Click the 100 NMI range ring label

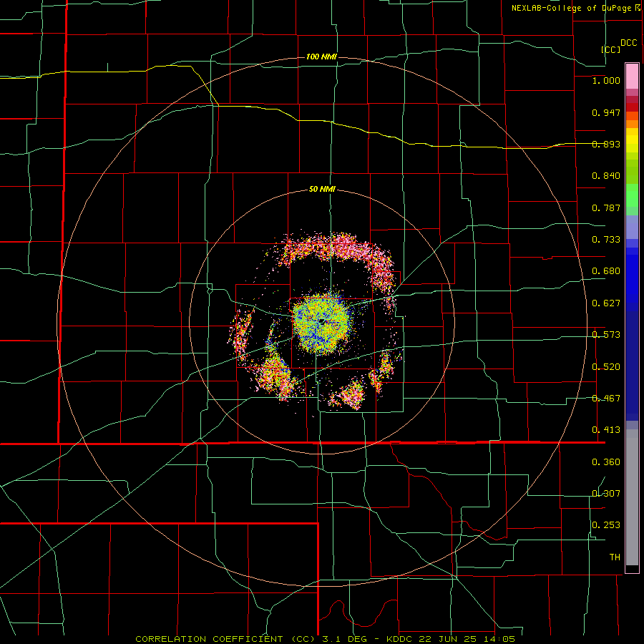tap(321, 57)
